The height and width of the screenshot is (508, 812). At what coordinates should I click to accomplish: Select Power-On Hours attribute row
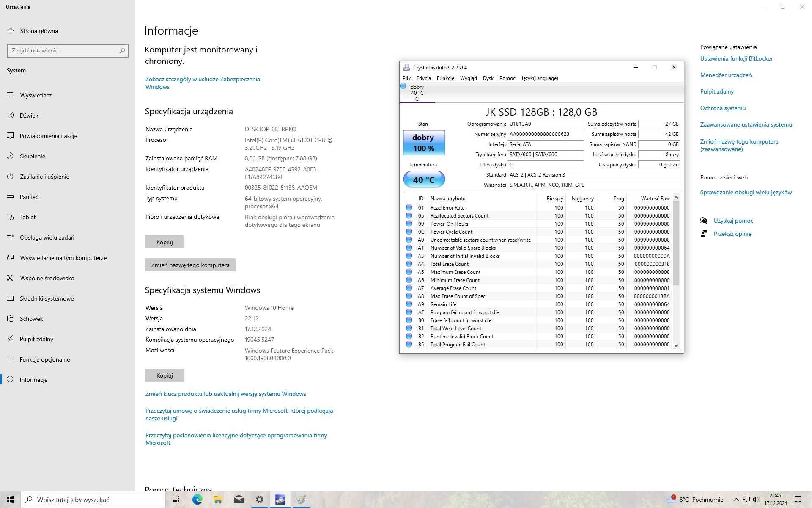pos(538,224)
